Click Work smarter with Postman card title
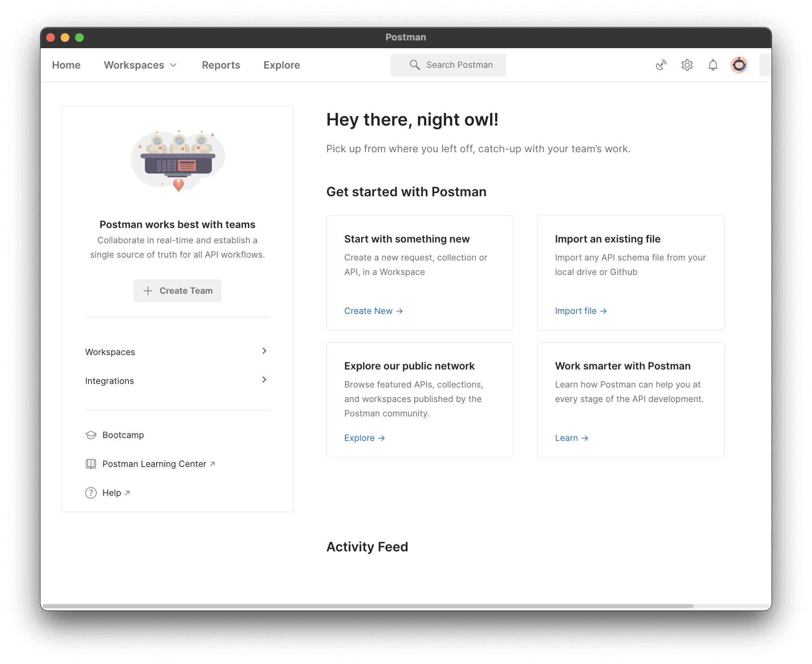The width and height of the screenshot is (812, 664). (x=622, y=366)
